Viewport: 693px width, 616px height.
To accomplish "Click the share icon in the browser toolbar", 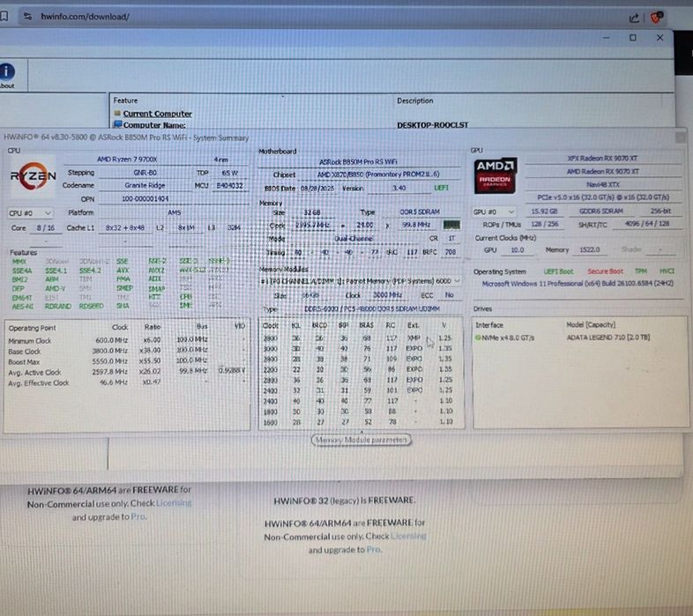I will [x=634, y=18].
